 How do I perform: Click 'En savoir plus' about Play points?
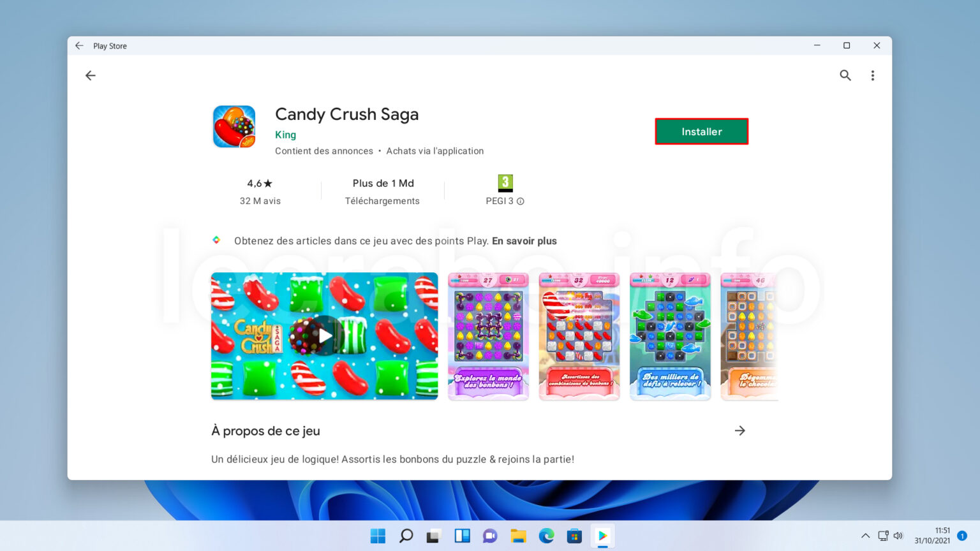(524, 240)
